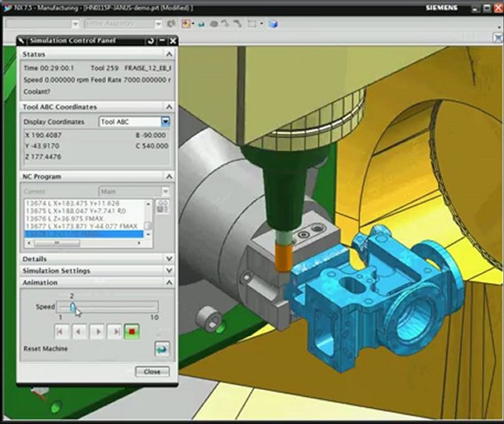Image resolution: width=504 pixels, height=424 pixels.
Task: Select NC line 13674 L X+183.475
Action: 73,203
